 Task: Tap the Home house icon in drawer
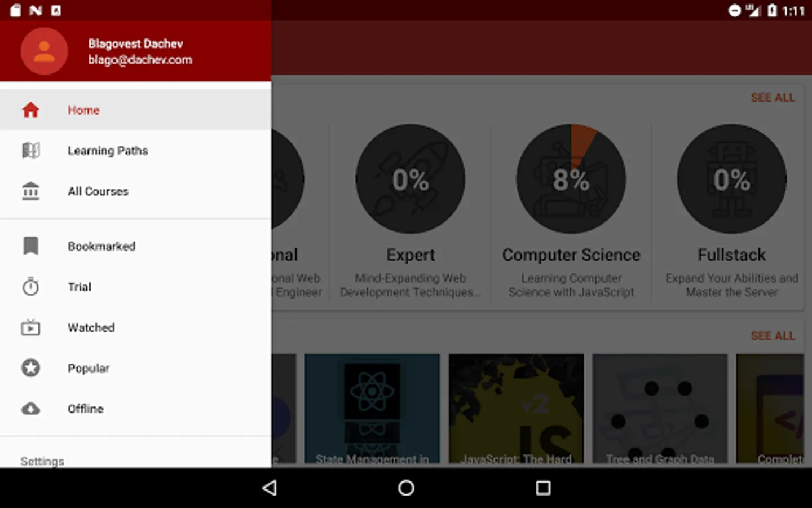[x=30, y=110]
